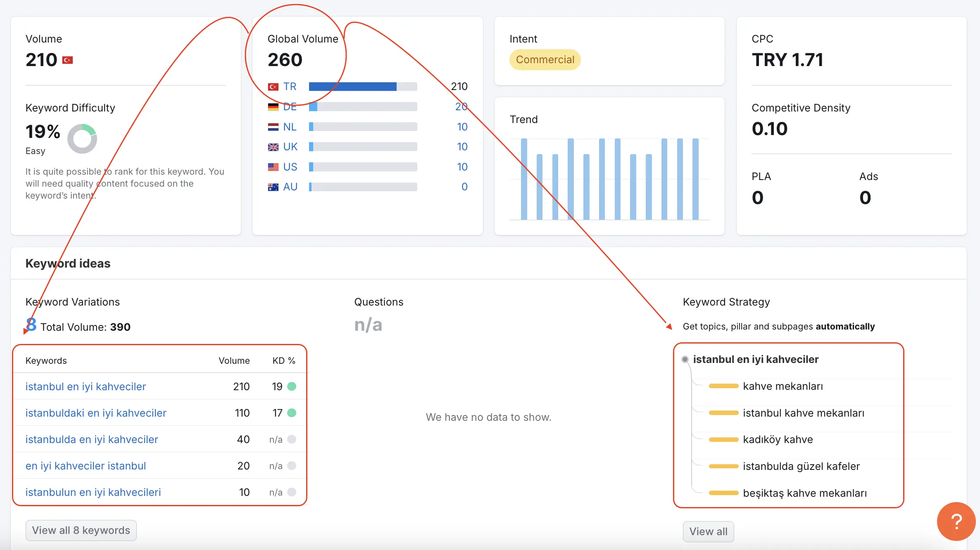980x550 pixels.
Task: Select istanbulda güzel kafeler subtopic
Action: coord(801,466)
